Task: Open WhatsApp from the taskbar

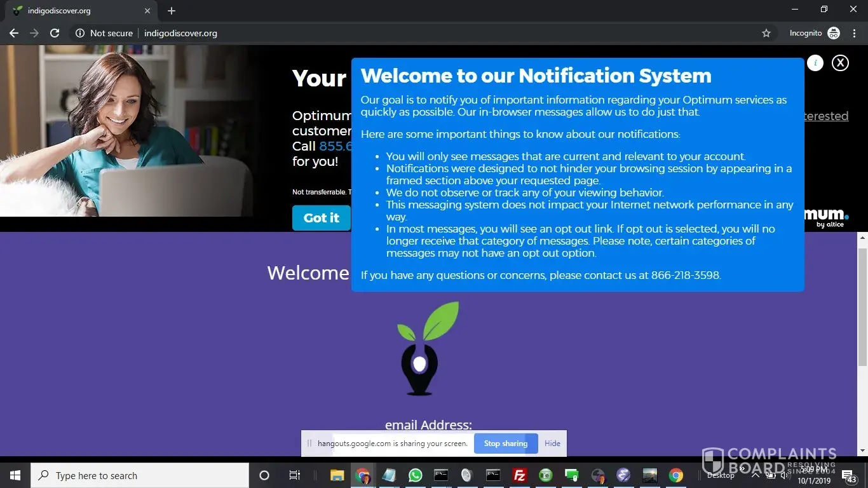Action: click(x=415, y=475)
